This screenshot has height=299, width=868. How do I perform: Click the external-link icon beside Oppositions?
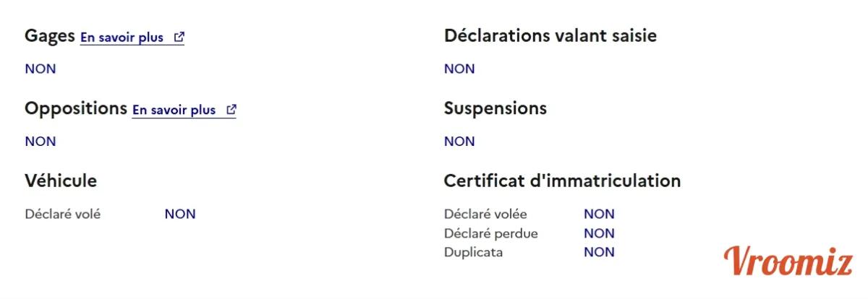[231, 110]
